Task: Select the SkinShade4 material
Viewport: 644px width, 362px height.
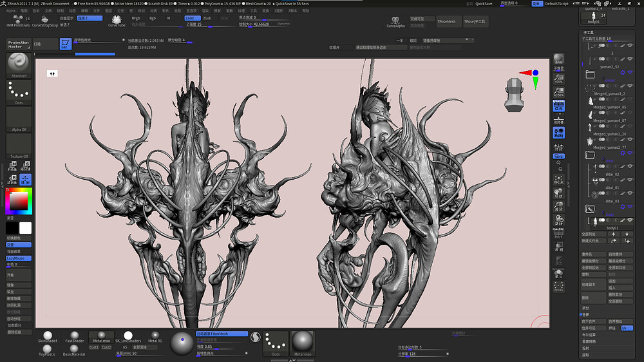Action: point(48,337)
